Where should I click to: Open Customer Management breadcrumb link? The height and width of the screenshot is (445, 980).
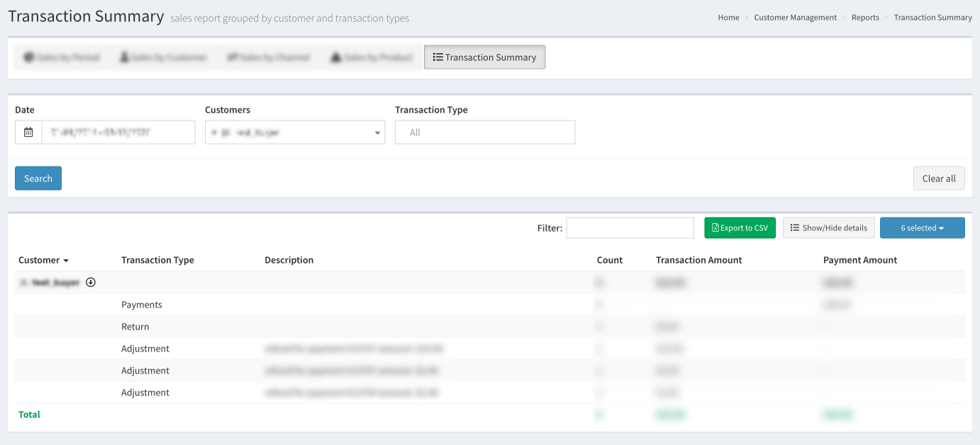[795, 18]
